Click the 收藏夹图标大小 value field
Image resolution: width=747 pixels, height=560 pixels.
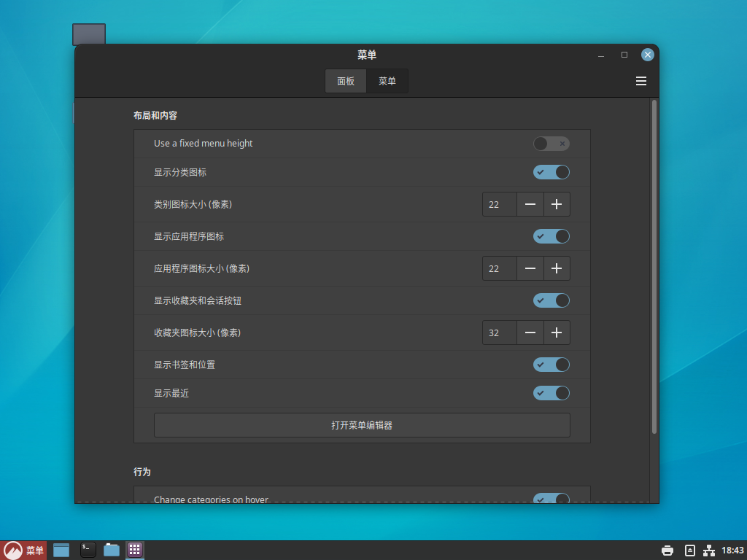(499, 332)
